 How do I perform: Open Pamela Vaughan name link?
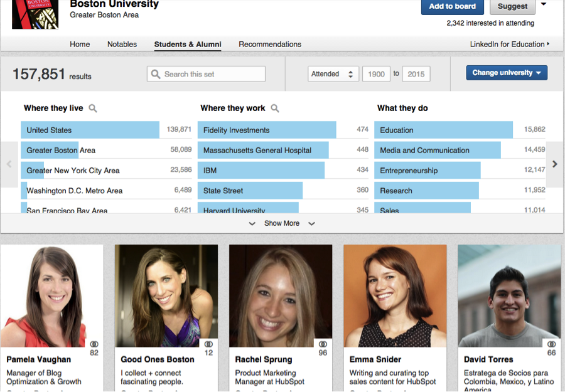(x=38, y=359)
